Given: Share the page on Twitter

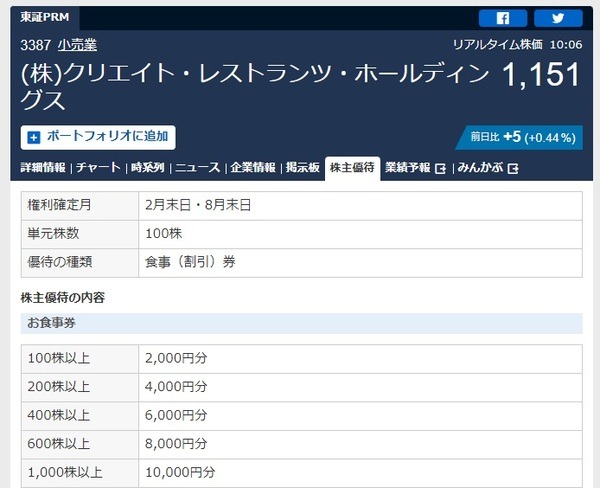Looking at the screenshot, I should (x=558, y=18).
